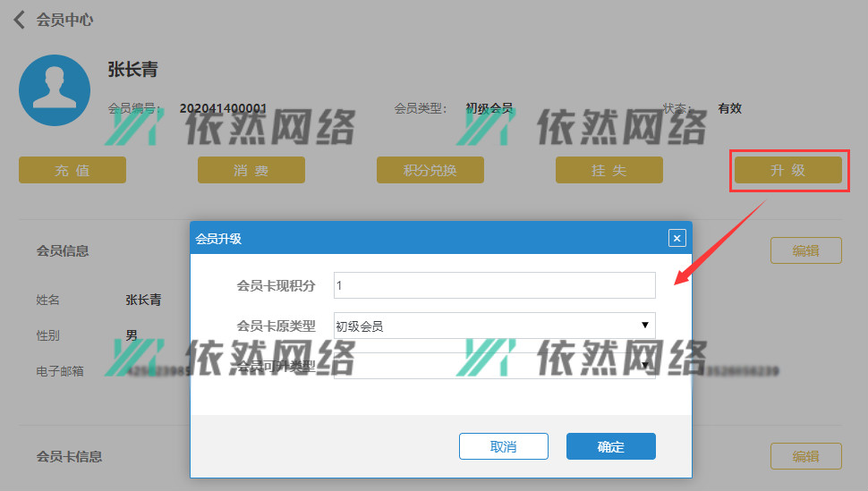
Task: Select the 消费 button
Action: [251, 170]
